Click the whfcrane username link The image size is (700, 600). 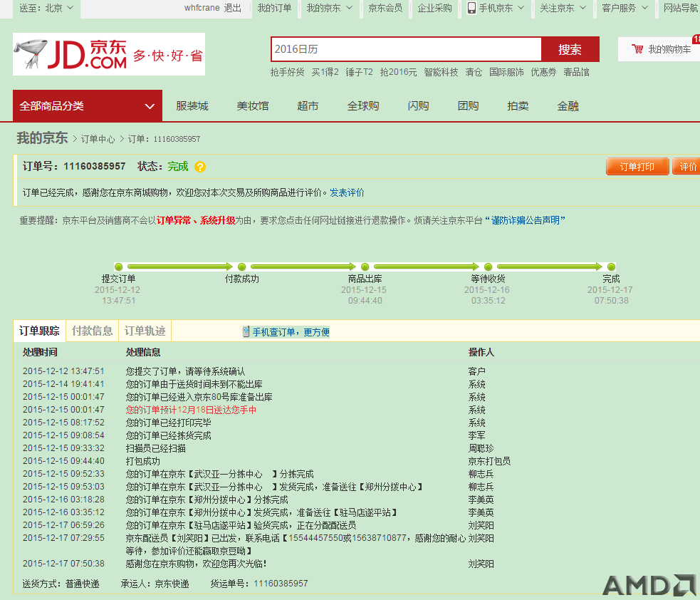(x=202, y=8)
